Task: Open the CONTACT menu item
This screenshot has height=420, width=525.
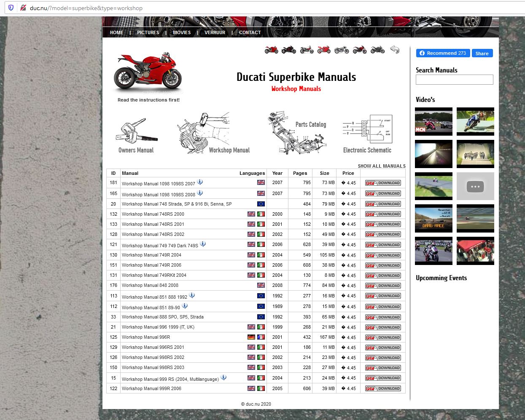Action: pos(250,32)
